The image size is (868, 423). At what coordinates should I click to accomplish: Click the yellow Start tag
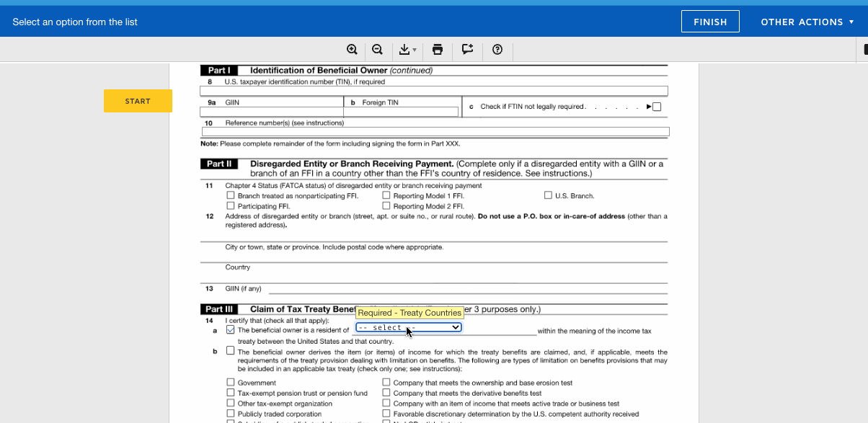point(138,102)
